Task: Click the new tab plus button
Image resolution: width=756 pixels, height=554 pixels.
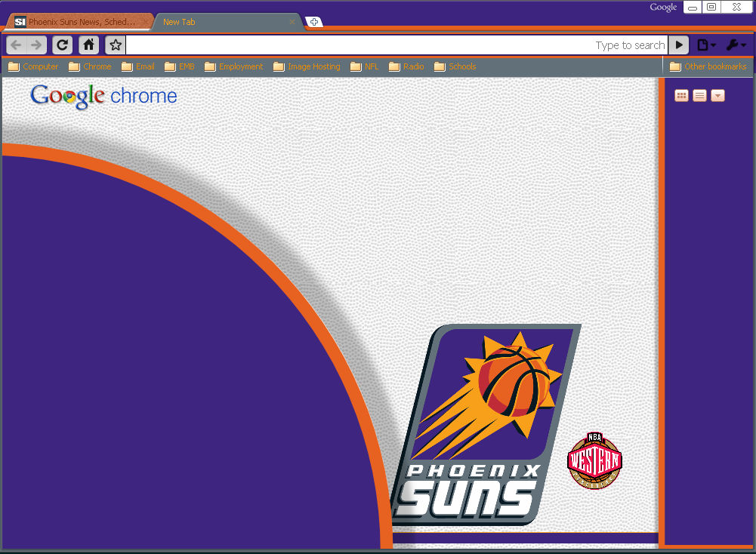Action: (313, 21)
